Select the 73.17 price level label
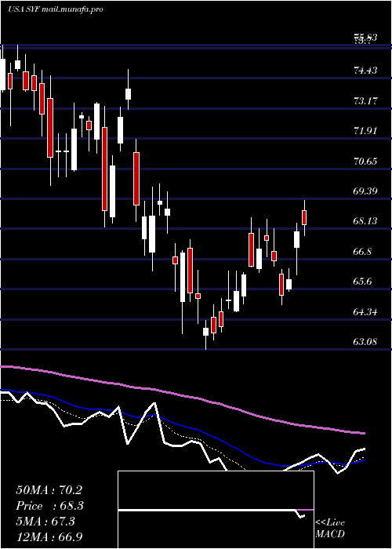 tap(366, 101)
